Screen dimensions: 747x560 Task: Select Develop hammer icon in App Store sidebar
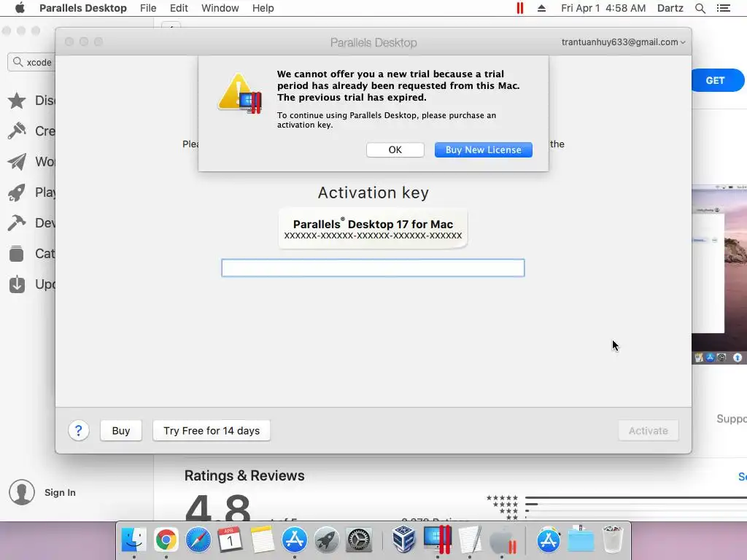coord(17,223)
